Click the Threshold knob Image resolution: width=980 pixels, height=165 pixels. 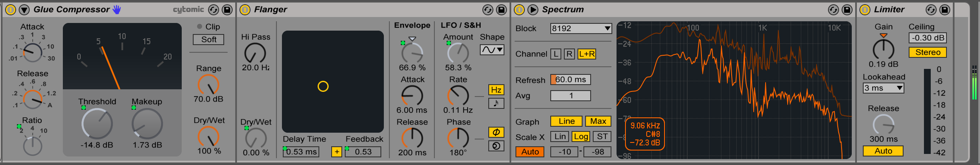click(x=97, y=124)
